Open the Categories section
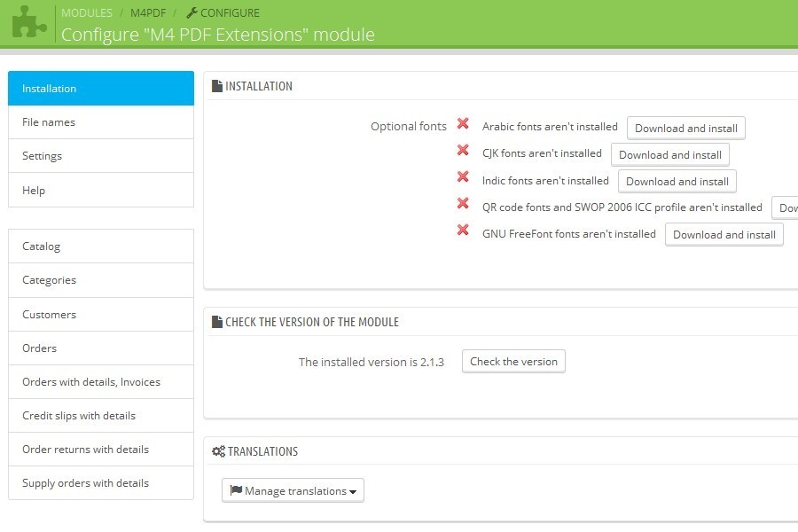Viewport: 798px width, 532px height. [x=101, y=280]
